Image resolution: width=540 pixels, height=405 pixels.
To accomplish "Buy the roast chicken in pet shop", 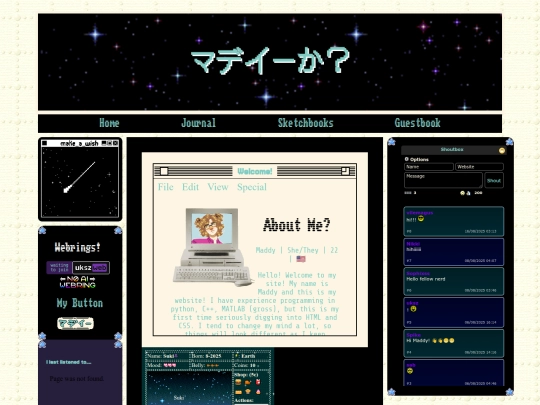I will 248,382.
